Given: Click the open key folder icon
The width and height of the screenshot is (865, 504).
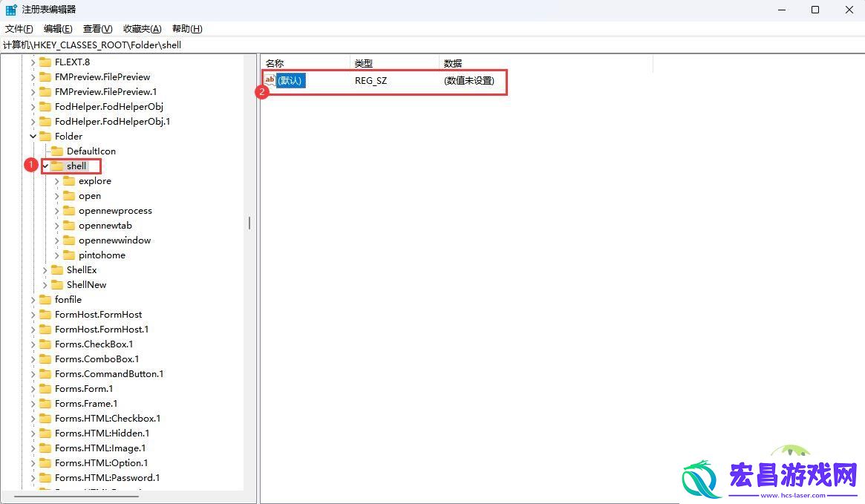Looking at the screenshot, I should click(69, 196).
